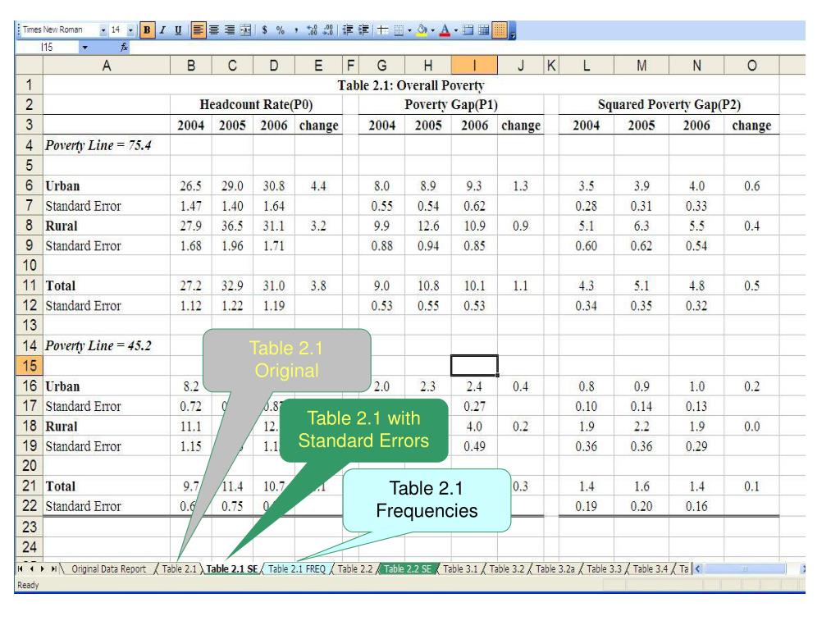Click Increase Indent icon
The height and width of the screenshot is (630, 840).
pos(363,30)
